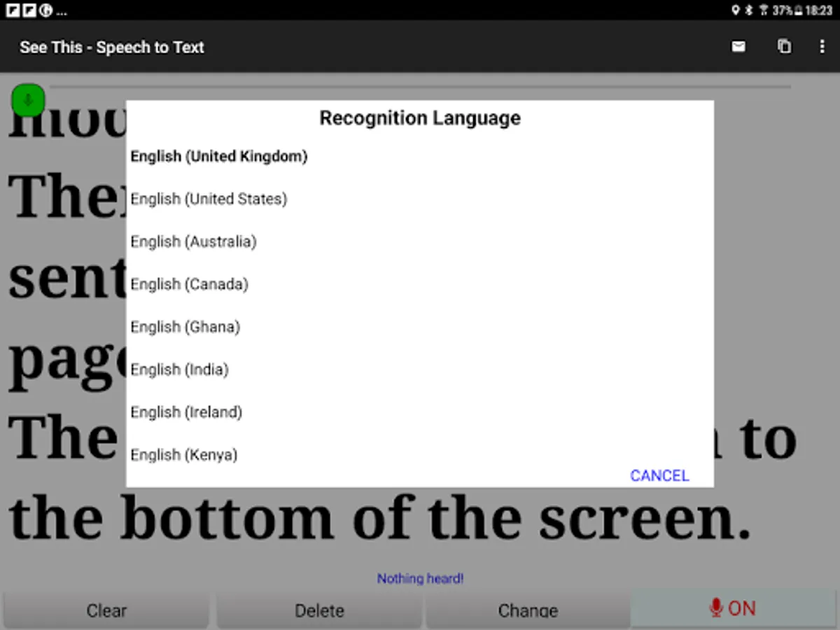Click the See This - Speech to Text title
The image size is (840, 630).
point(112,48)
